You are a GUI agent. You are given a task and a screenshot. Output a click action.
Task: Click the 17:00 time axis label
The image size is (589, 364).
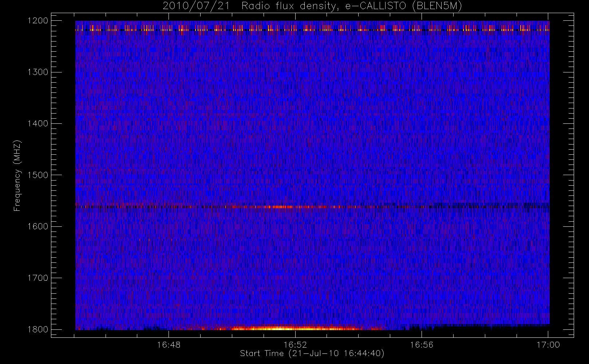point(548,345)
